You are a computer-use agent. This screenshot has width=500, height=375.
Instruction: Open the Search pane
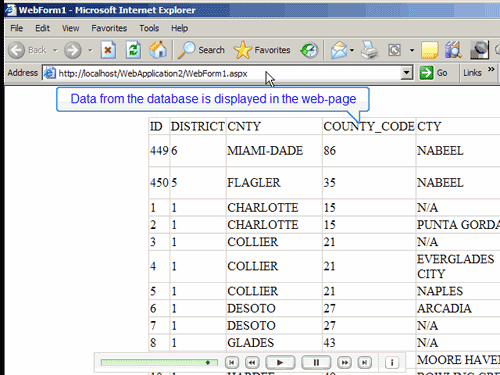[201, 50]
